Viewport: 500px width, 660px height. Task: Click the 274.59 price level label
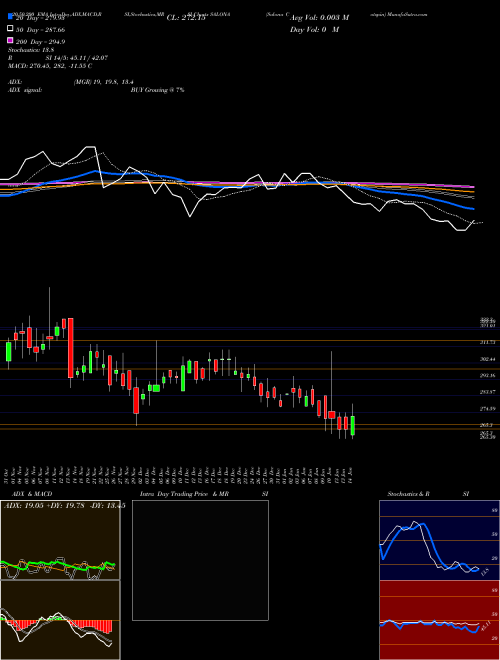pyautogui.click(x=487, y=408)
